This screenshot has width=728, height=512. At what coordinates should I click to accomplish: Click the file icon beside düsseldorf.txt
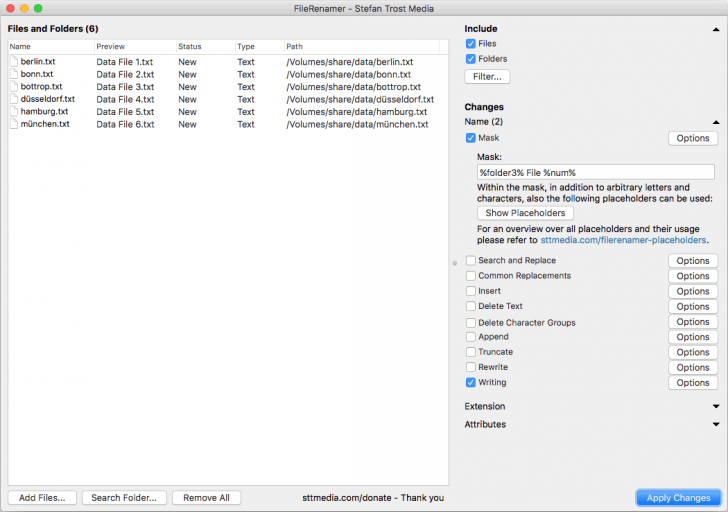pyautogui.click(x=14, y=99)
